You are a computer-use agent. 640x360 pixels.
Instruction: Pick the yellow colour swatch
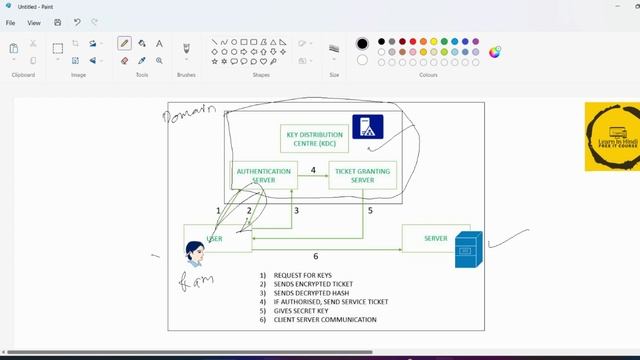434,42
